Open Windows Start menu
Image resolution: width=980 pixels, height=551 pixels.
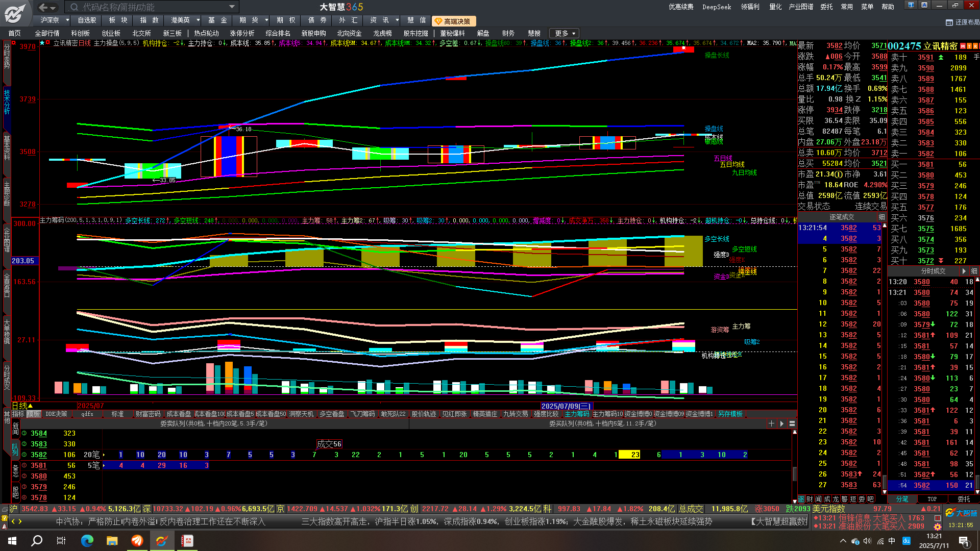tap(12, 541)
